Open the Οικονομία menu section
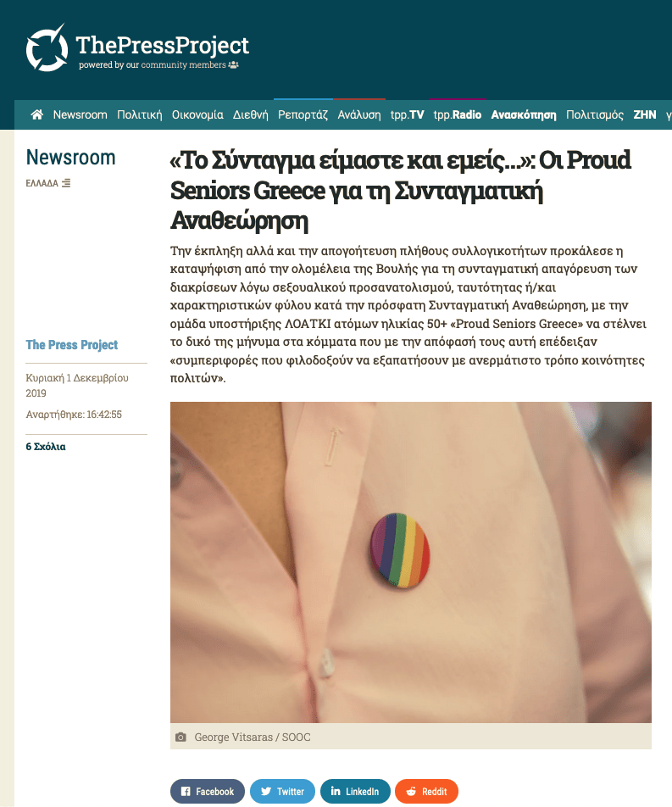The width and height of the screenshot is (672, 807). click(x=197, y=114)
